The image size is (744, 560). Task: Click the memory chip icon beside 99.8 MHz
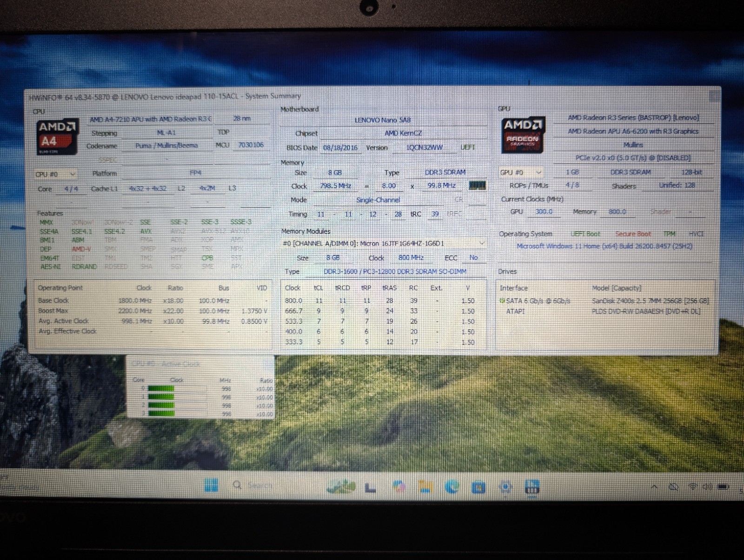coord(478,186)
